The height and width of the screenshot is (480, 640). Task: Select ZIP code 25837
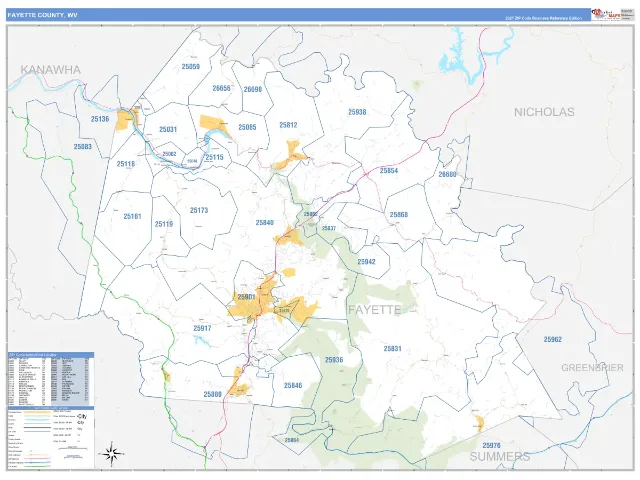click(x=329, y=228)
